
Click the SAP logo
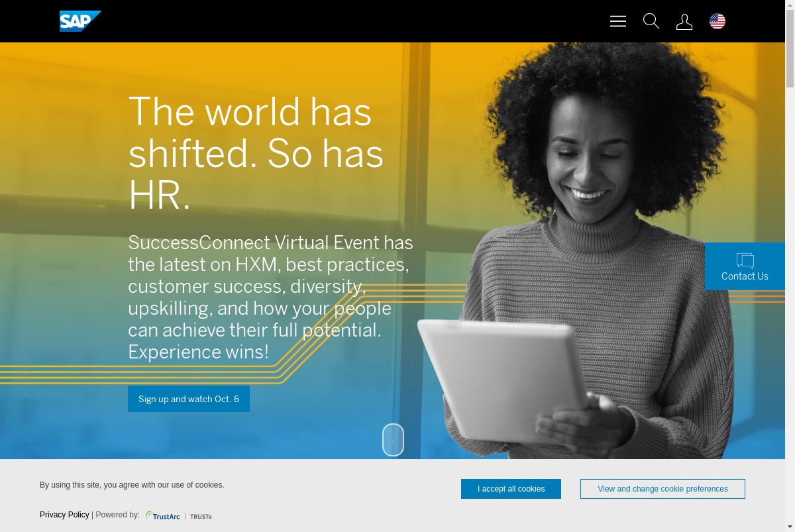80,21
